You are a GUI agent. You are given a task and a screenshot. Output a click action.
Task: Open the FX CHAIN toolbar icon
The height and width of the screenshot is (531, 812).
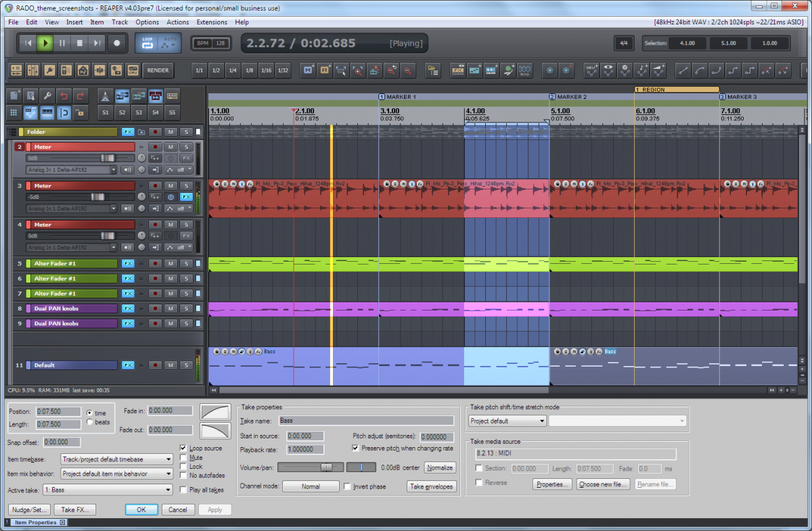[x=458, y=70]
